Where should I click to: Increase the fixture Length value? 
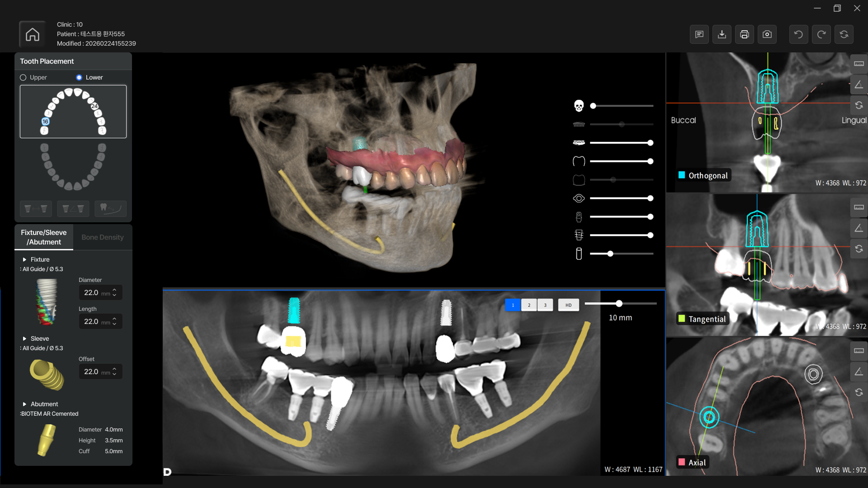click(114, 319)
